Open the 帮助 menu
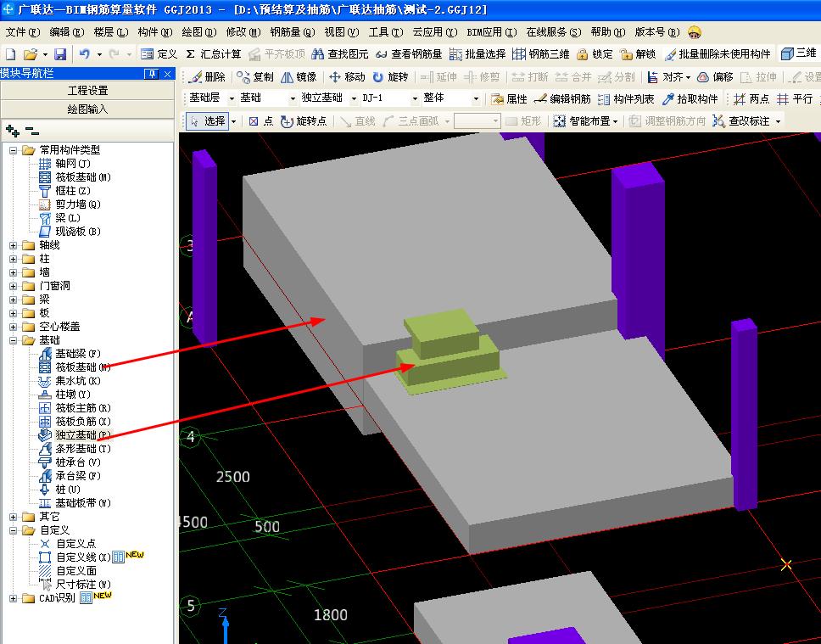This screenshot has width=821, height=644. [x=608, y=32]
